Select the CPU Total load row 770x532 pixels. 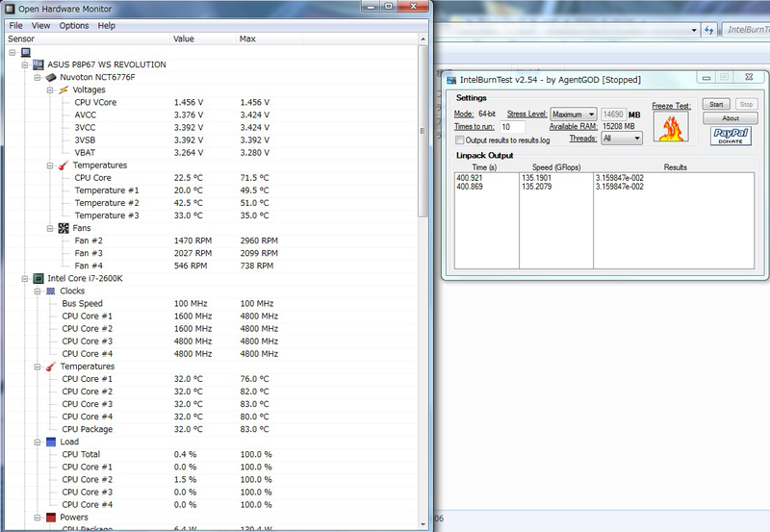click(x=211, y=454)
